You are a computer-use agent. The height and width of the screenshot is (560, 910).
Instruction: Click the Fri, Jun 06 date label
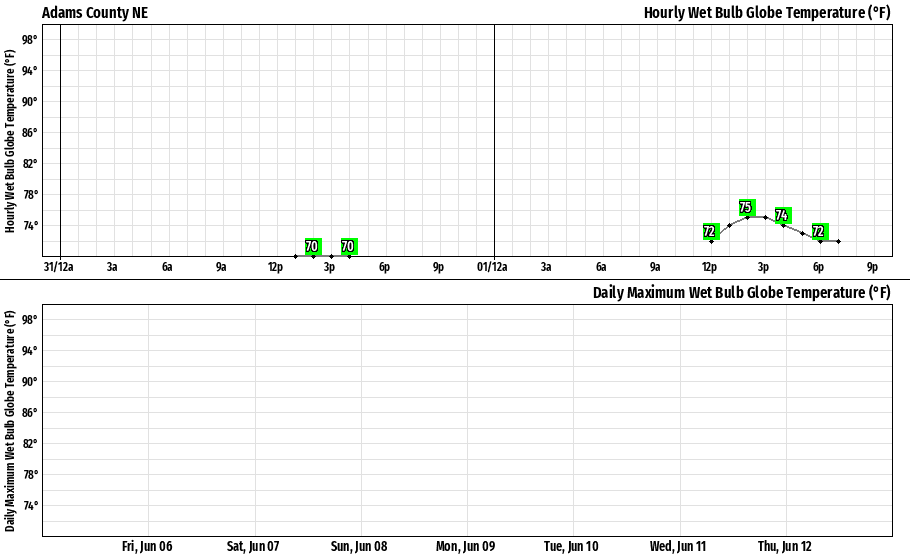[147, 546]
